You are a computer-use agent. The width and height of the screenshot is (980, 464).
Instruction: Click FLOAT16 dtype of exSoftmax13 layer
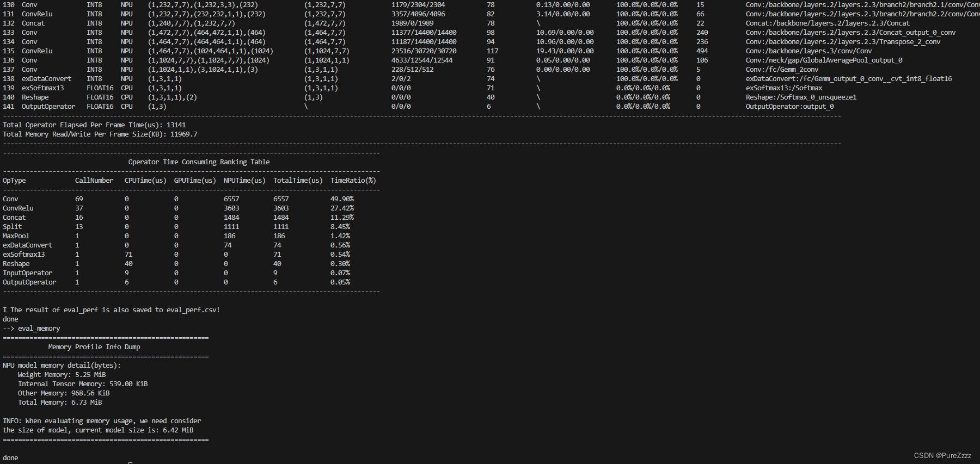pyautogui.click(x=100, y=88)
